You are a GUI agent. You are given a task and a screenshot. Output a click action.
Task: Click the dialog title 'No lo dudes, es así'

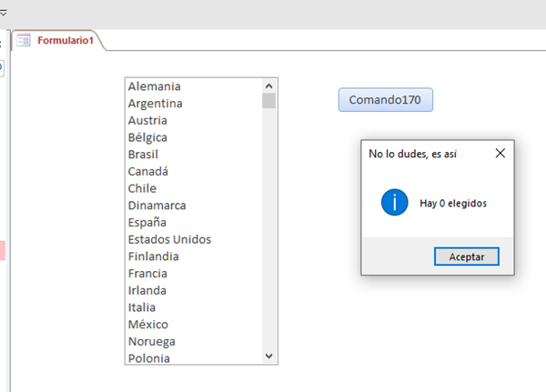[412, 154]
